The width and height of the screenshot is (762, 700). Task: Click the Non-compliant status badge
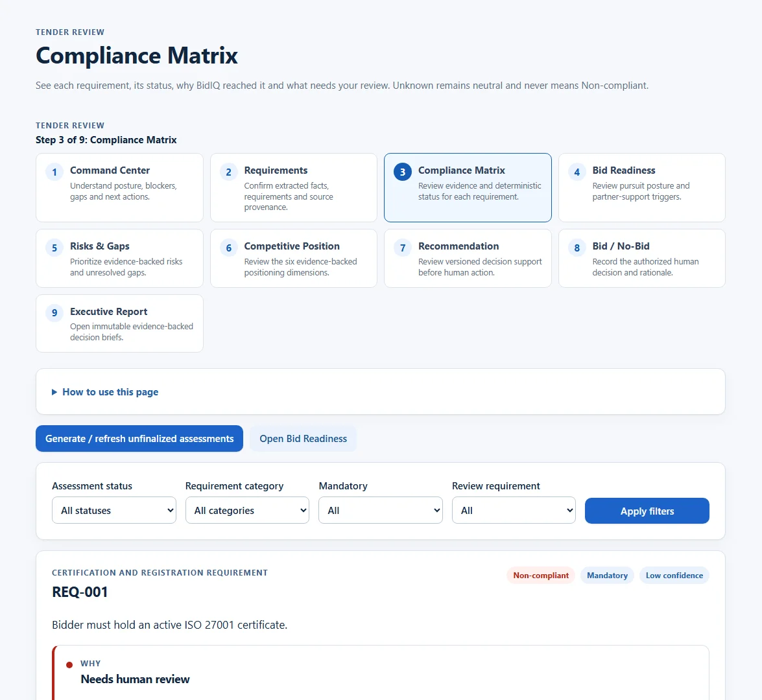click(x=541, y=575)
